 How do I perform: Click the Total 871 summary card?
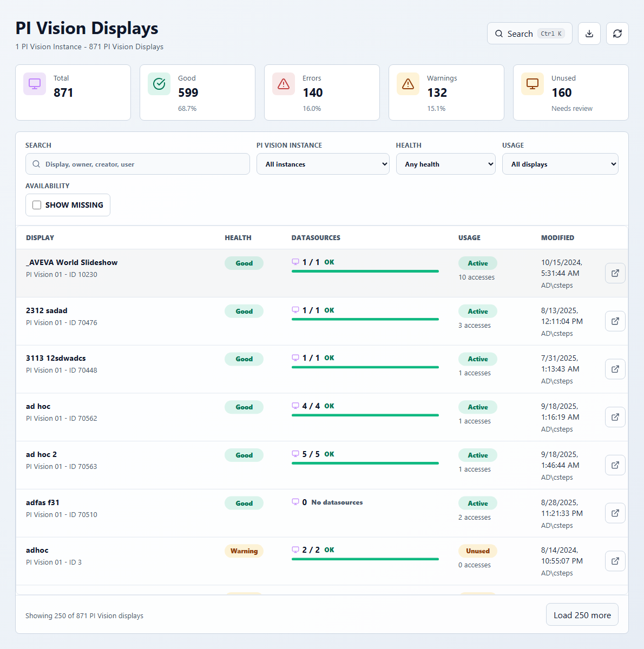click(x=73, y=92)
